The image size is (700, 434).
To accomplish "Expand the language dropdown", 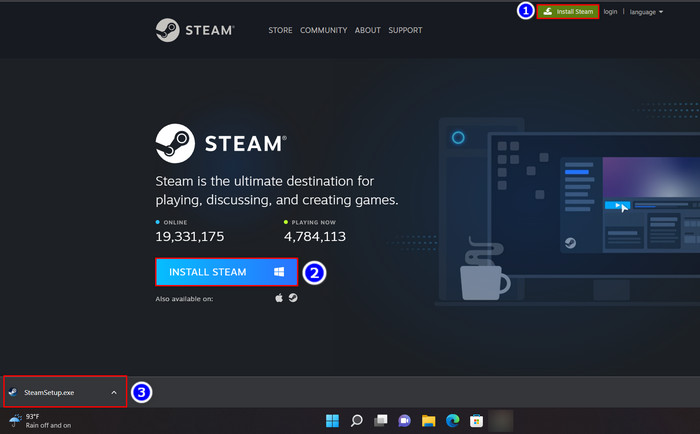I will pos(646,12).
